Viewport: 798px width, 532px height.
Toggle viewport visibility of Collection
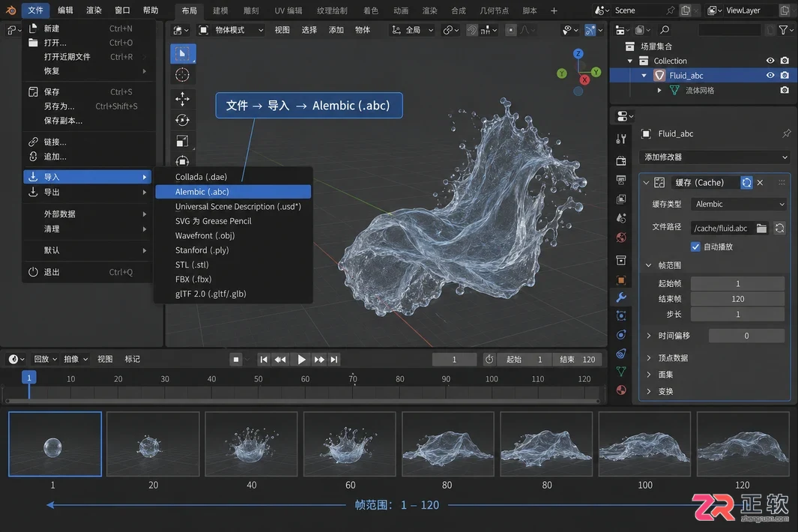[x=770, y=61]
